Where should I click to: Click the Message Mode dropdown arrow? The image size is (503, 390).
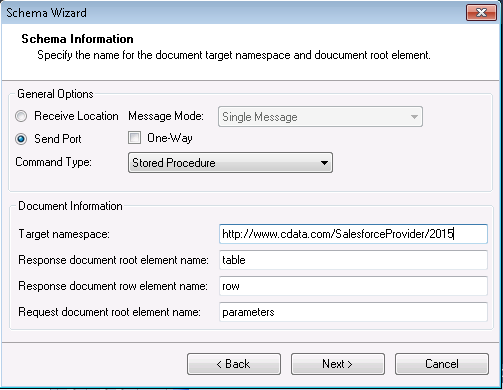(x=414, y=117)
